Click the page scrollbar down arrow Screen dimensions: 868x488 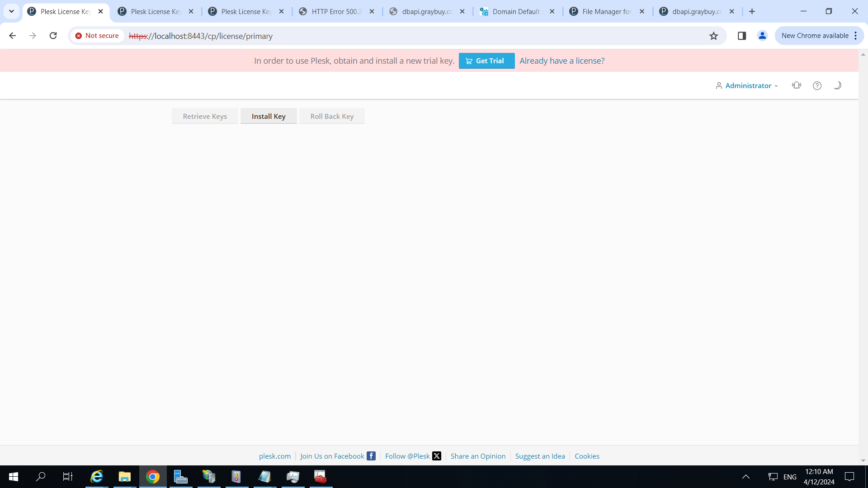(x=863, y=460)
